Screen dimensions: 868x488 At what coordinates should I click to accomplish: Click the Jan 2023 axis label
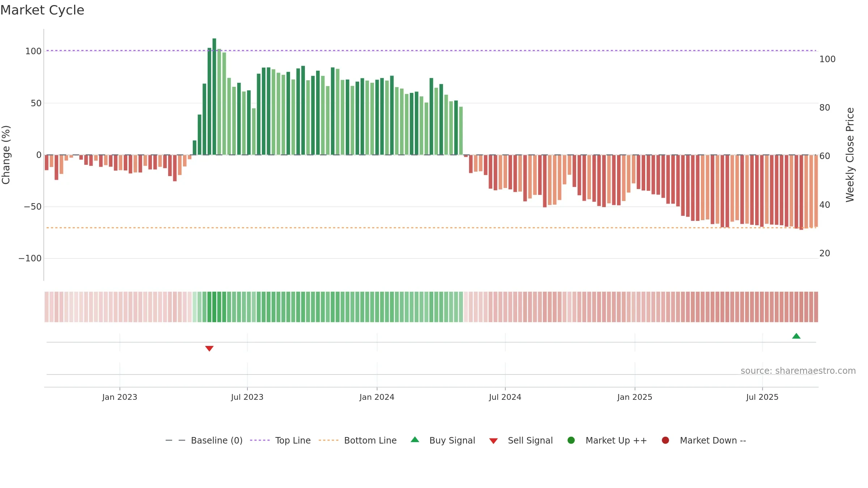coord(120,397)
